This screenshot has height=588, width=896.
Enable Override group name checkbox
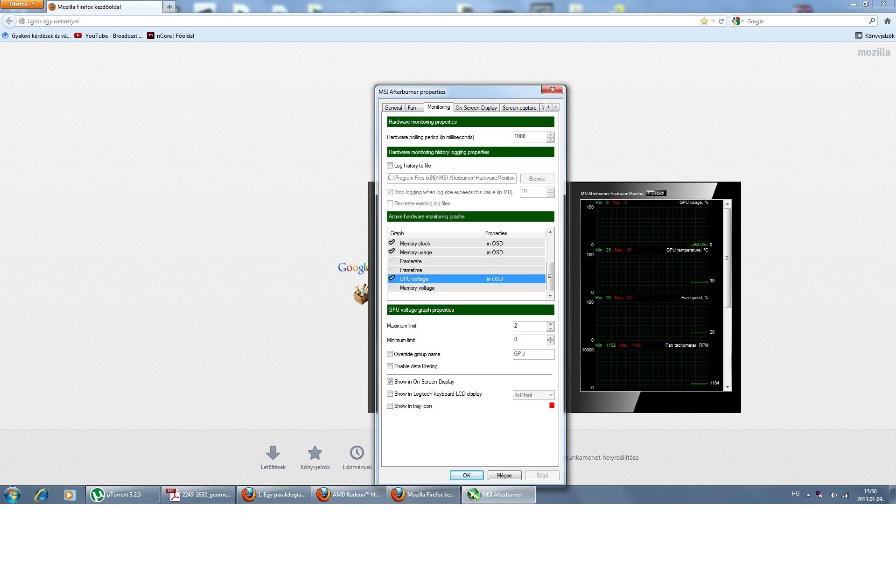(390, 354)
